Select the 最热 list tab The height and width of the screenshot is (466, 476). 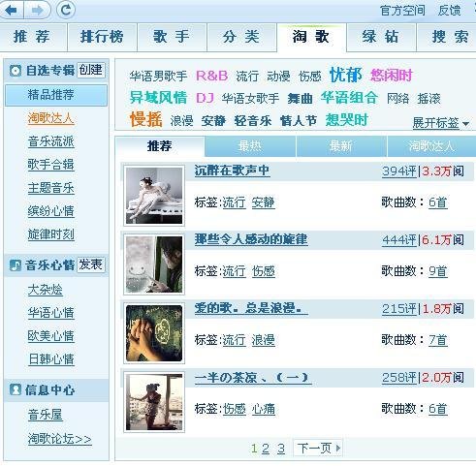(x=250, y=146)
